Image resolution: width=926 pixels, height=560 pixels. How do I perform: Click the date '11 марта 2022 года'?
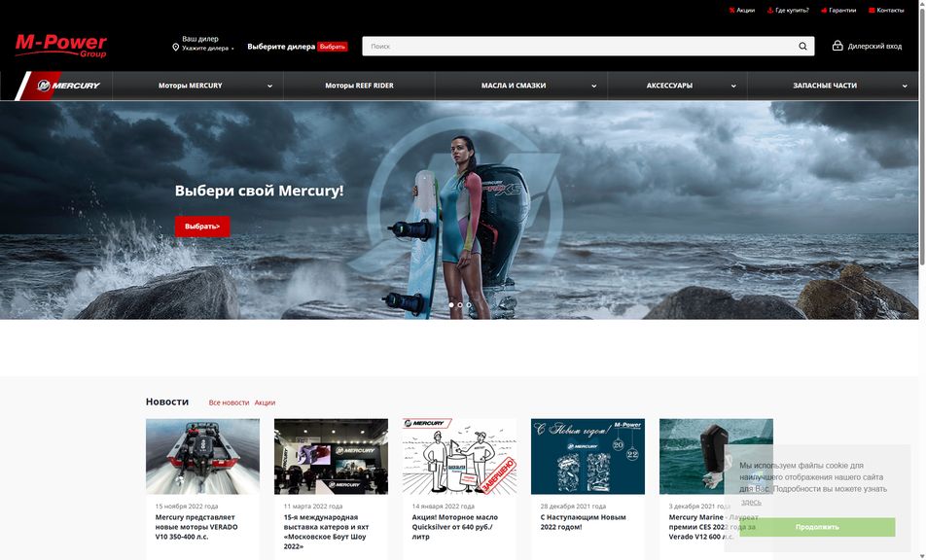pos(313,506)
